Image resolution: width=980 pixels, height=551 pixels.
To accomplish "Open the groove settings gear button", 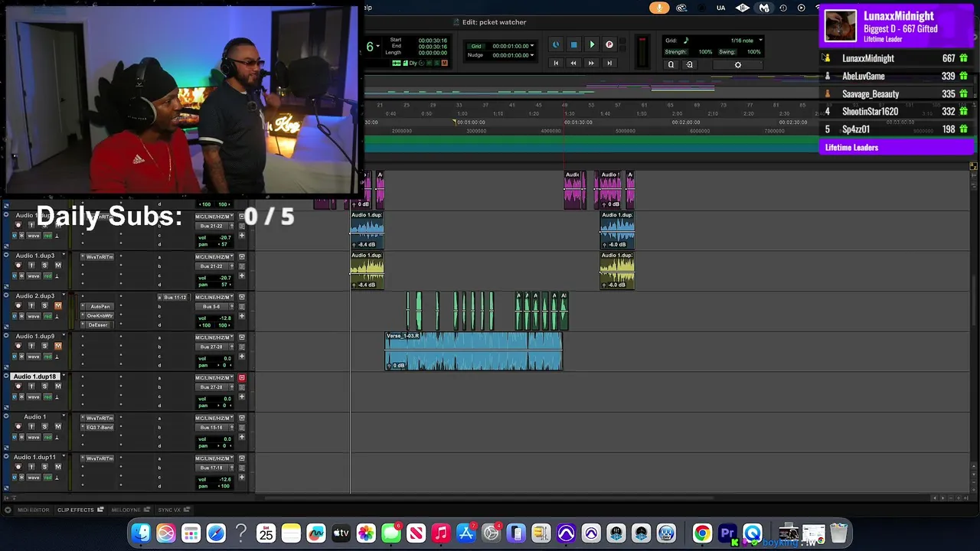I will pos(738,65).
